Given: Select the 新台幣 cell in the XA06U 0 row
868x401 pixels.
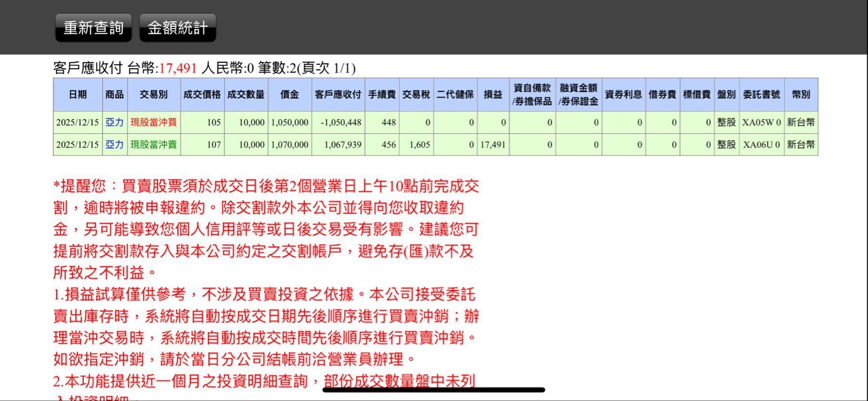Looking at the screenshot, I should (801, 145).
